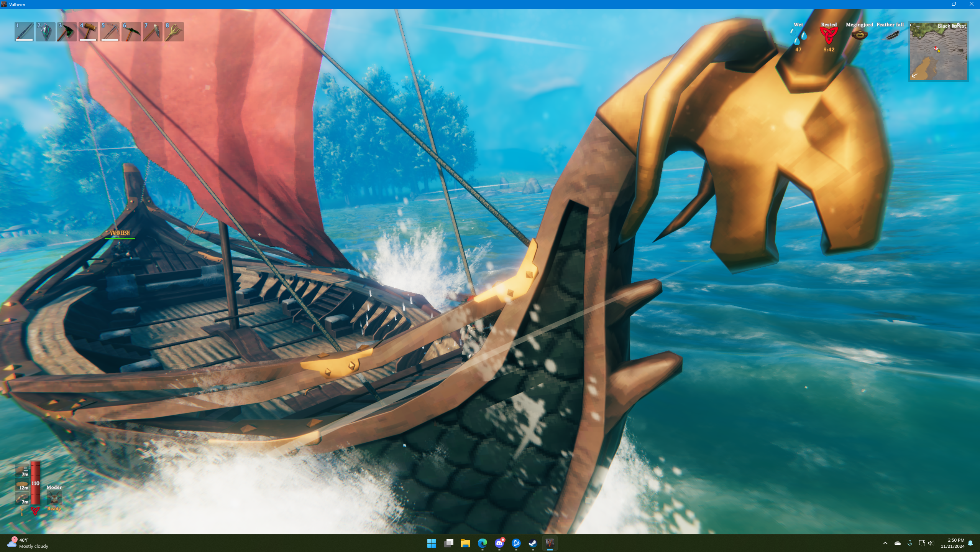Select the pickaxe in hotbar slot 6
The width and height of the screenshot is (980, 552).
(x=131, y=31)
